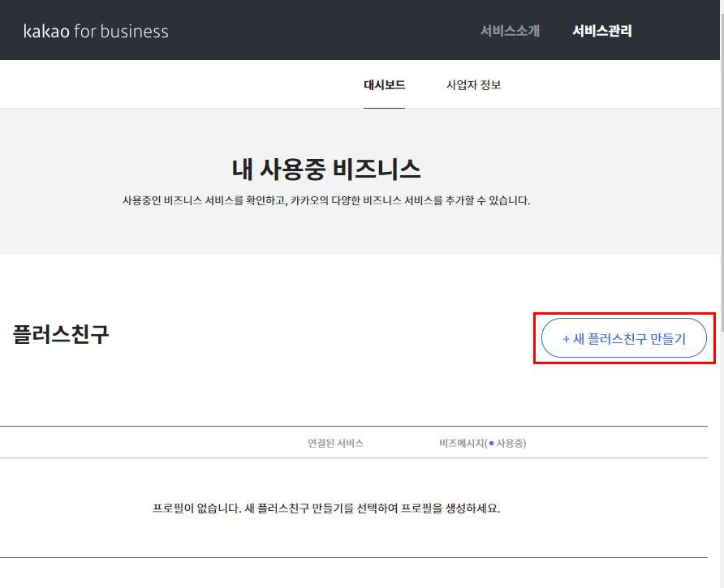Click the underline beneath the 대시보드 tab
The height and width of the screenshot is (588, 724).
coord(384,107)
